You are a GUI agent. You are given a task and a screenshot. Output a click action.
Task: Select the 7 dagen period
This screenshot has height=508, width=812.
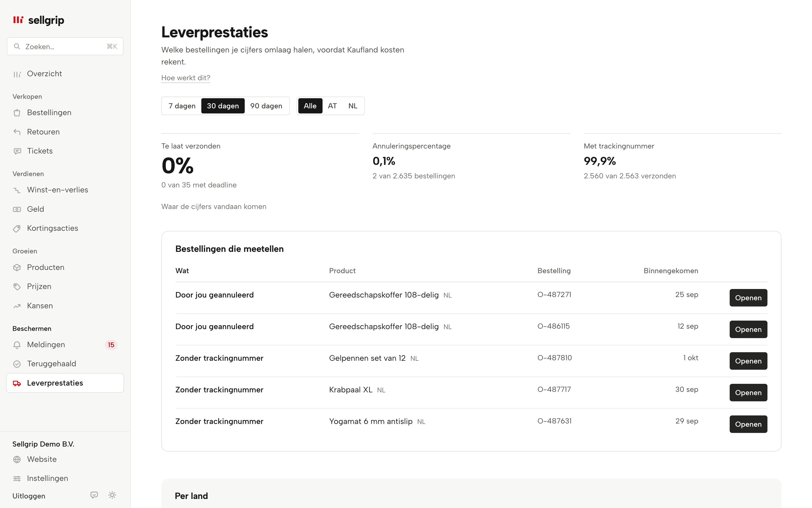pos(182,106)
